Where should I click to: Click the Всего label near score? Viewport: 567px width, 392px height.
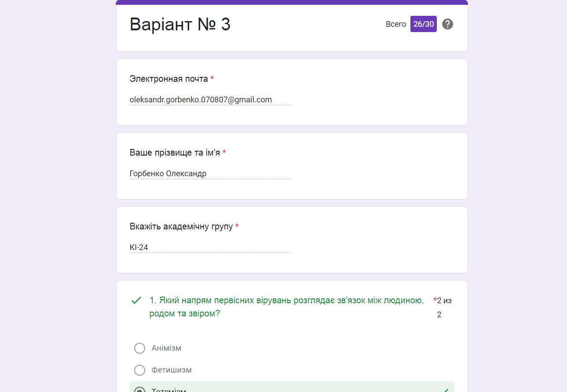[396, 24]
